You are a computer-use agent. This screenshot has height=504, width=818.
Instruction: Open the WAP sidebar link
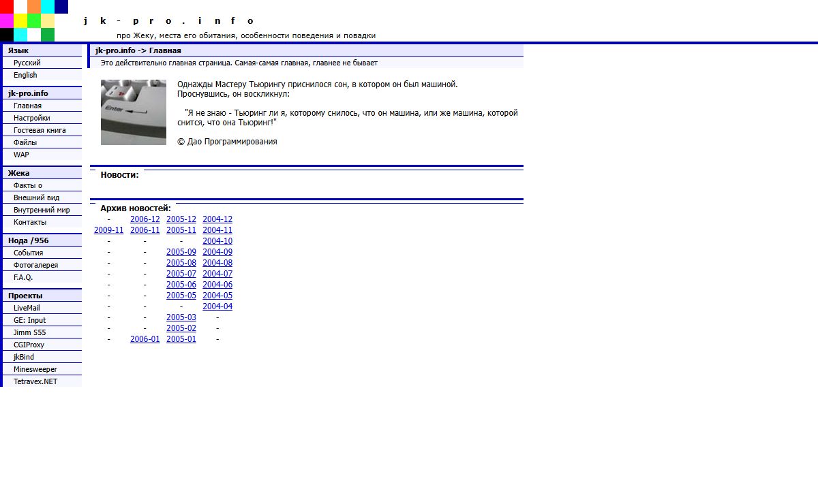point(21,155)
